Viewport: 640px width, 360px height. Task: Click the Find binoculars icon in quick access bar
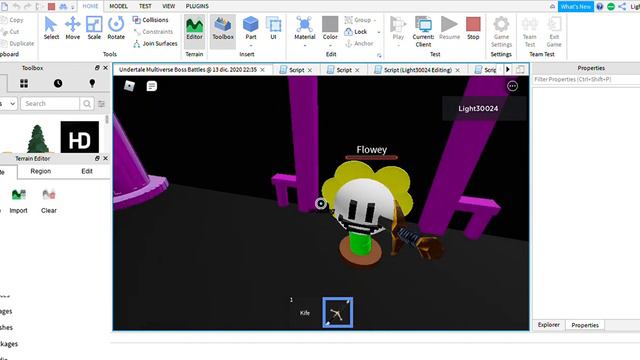point(63,7)
